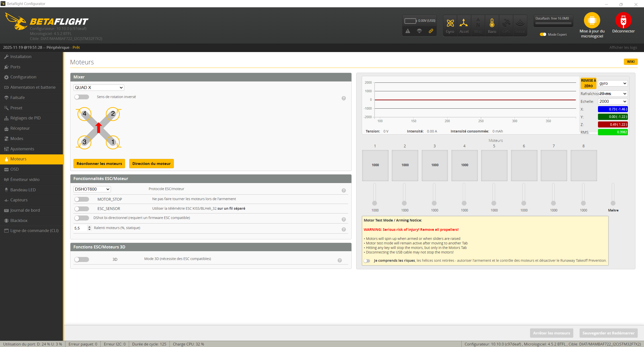Viewport: 644px width, 347px height.
Task: Click the Direction du moteur button
Action: click(151, 163)
